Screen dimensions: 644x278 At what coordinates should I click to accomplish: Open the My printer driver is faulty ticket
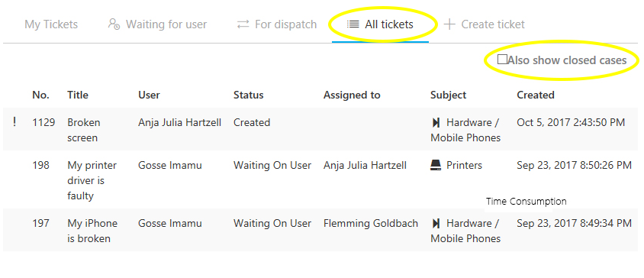pyautogui.click(x=92, y=180)
